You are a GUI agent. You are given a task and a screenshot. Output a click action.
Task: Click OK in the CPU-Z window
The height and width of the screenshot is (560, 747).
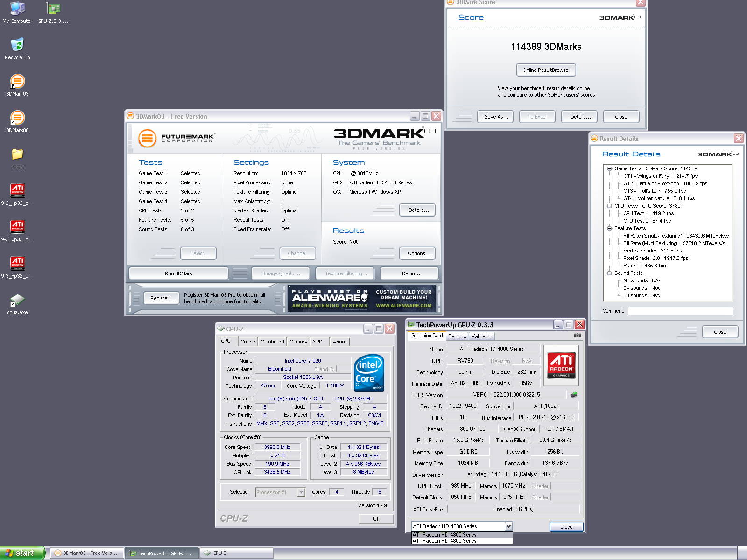[x=376, y=519]
